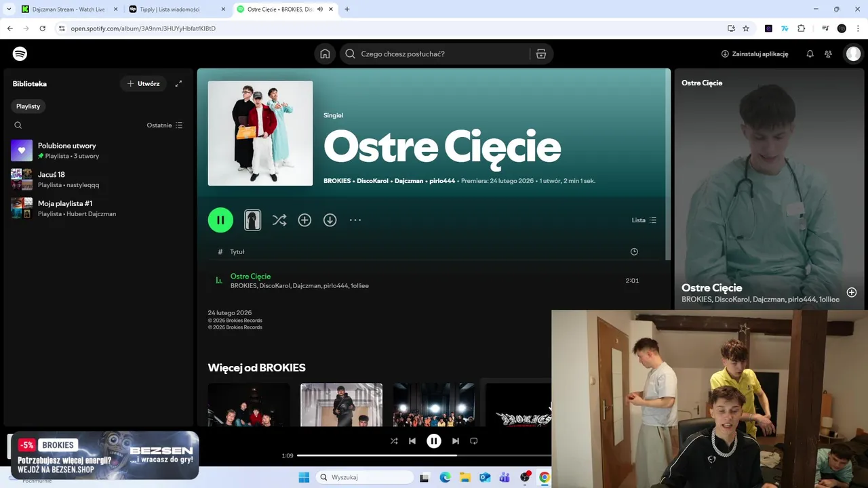Screen dimensions: 868x488
Task: Click Zainstaluj aplikację button
Action: coord(755,54)
